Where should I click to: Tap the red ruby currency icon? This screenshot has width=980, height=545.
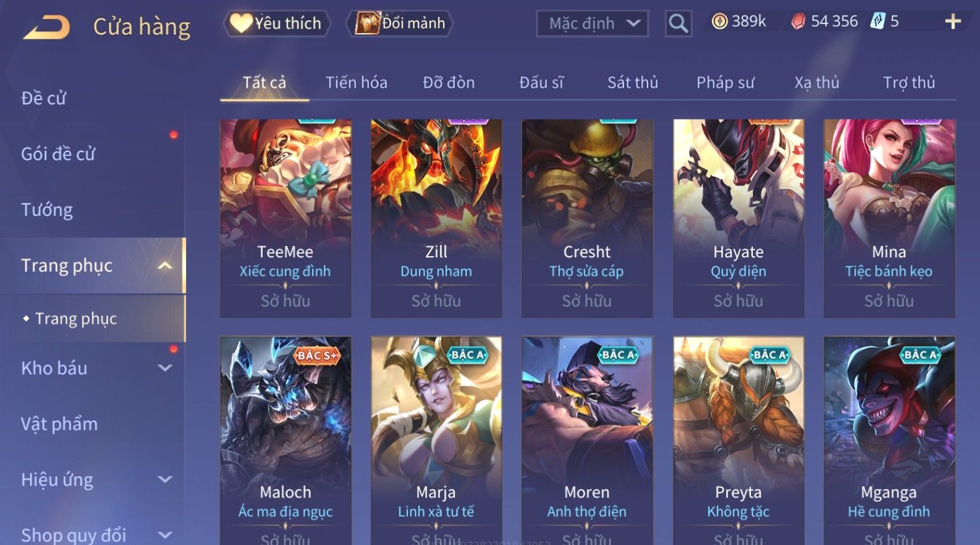click(x=798, y=22)
